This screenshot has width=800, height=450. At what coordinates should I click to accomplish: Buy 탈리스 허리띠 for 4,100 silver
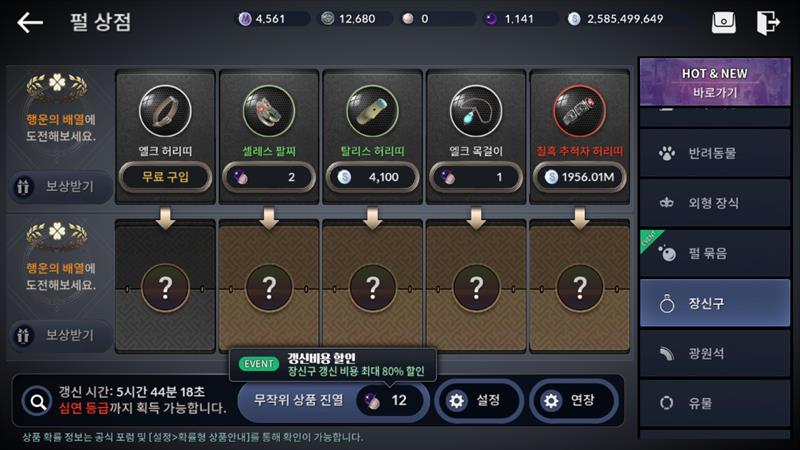point(372,177)
